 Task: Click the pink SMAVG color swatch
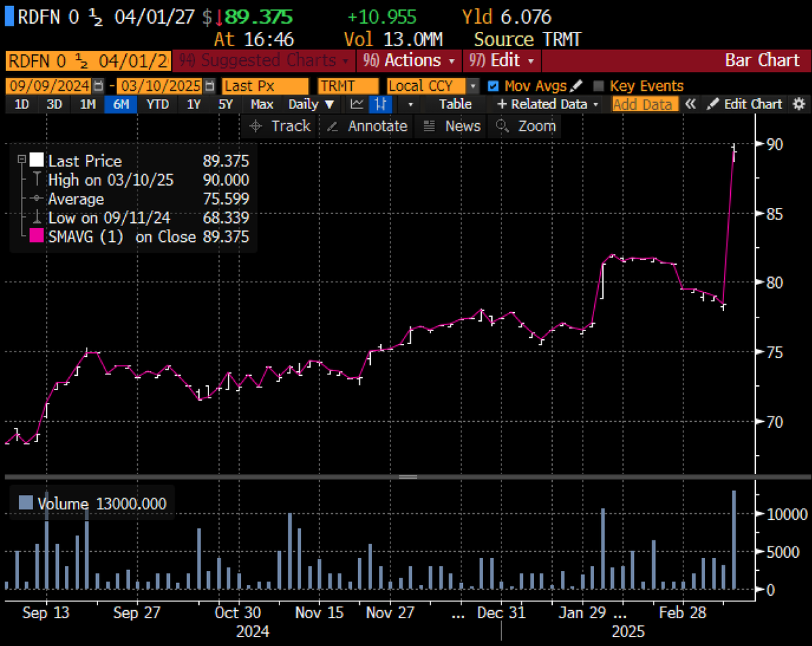click(36, 237)
